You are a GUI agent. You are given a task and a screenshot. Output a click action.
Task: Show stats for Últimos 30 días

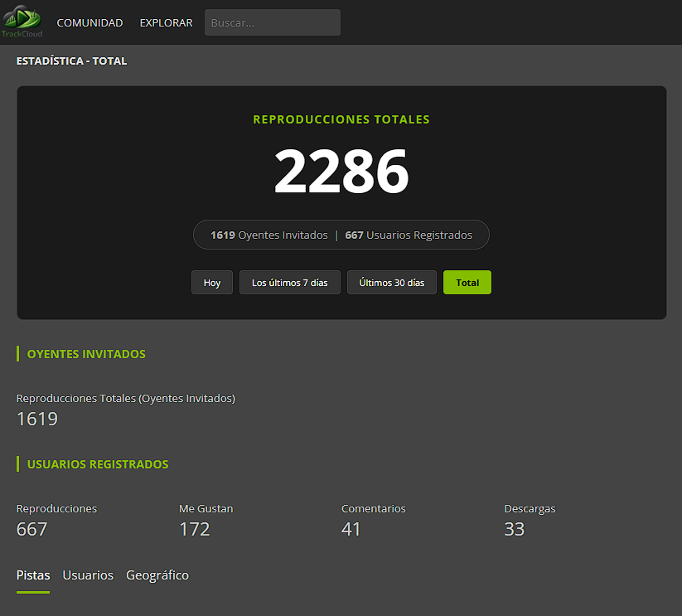click(x=391, y=283)
